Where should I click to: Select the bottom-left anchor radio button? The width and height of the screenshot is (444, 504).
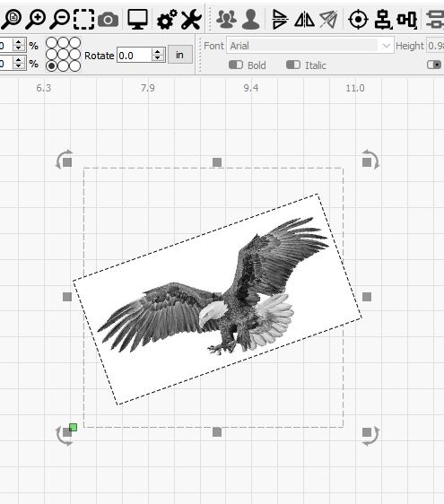coord(51,65)
